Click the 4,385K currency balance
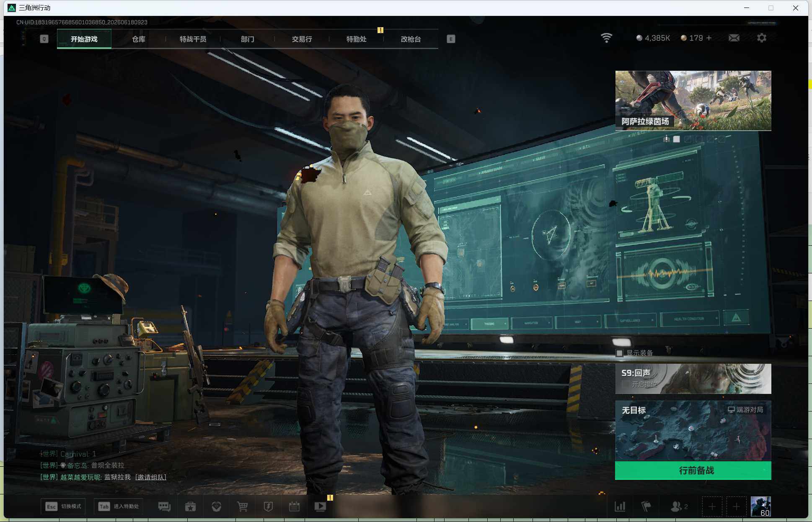The width and height of the screenshot is (812, 522). coord(653,38)
